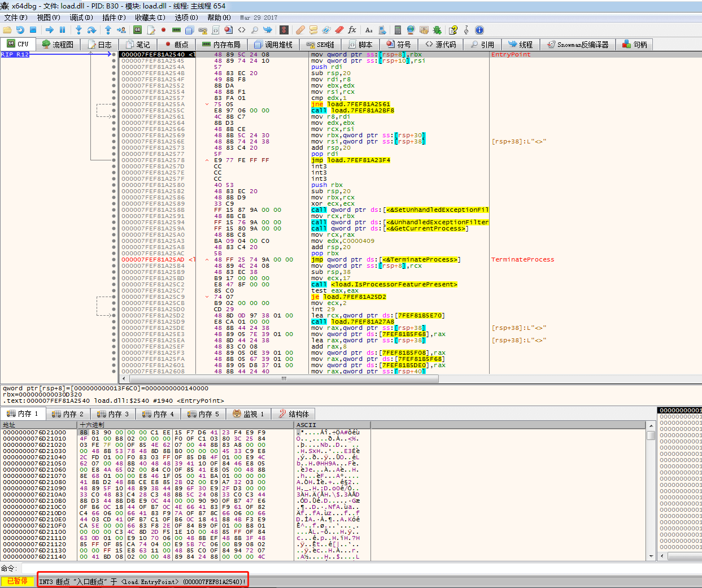Open the comments toolbar icon
The image size is (702, 588).
(x=313, y=30)
